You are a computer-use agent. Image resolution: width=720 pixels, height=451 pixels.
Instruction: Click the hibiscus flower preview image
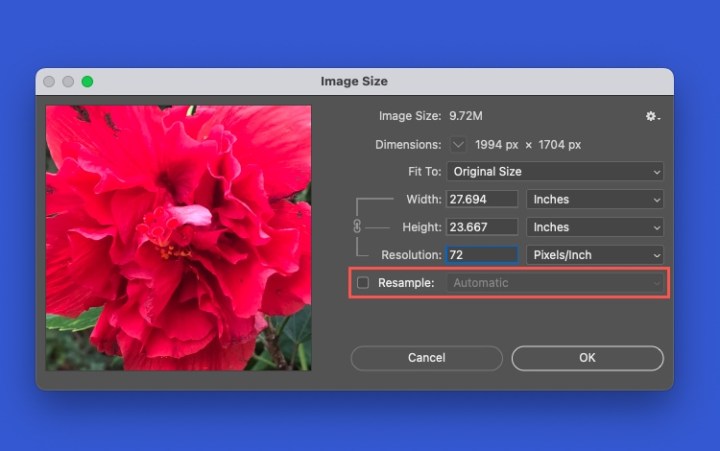pyautogui.click(x=178, y=237)
